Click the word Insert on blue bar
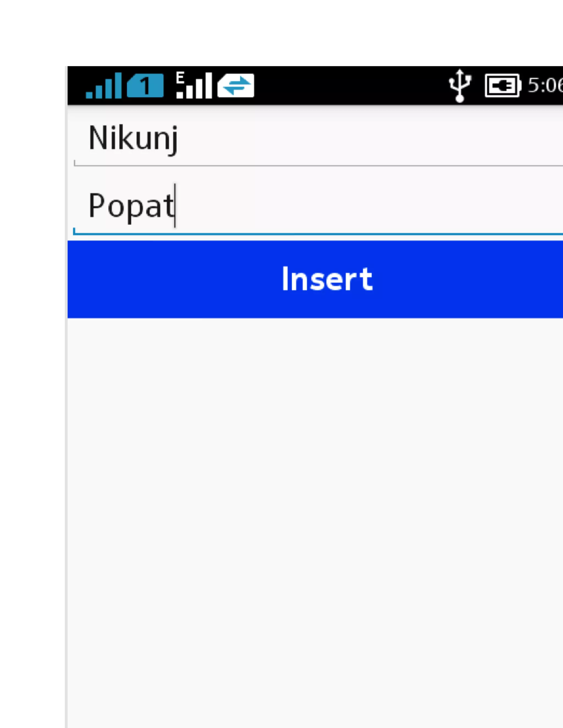The width and height of the screenshot is (563, 728). [327, 279]
